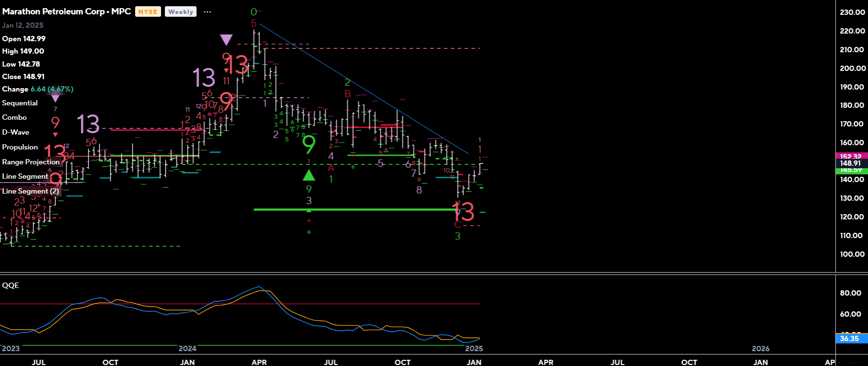Open the three-dot chart options menu
Viewport: 868px width, 366px height.
(x=207, y=12)
